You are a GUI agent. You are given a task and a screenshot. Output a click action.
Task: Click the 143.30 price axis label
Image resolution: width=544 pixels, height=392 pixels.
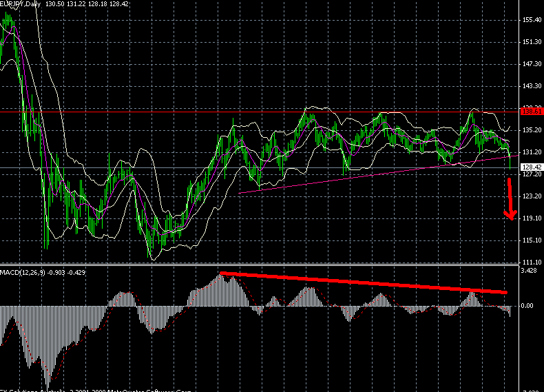tap(532, 85)
